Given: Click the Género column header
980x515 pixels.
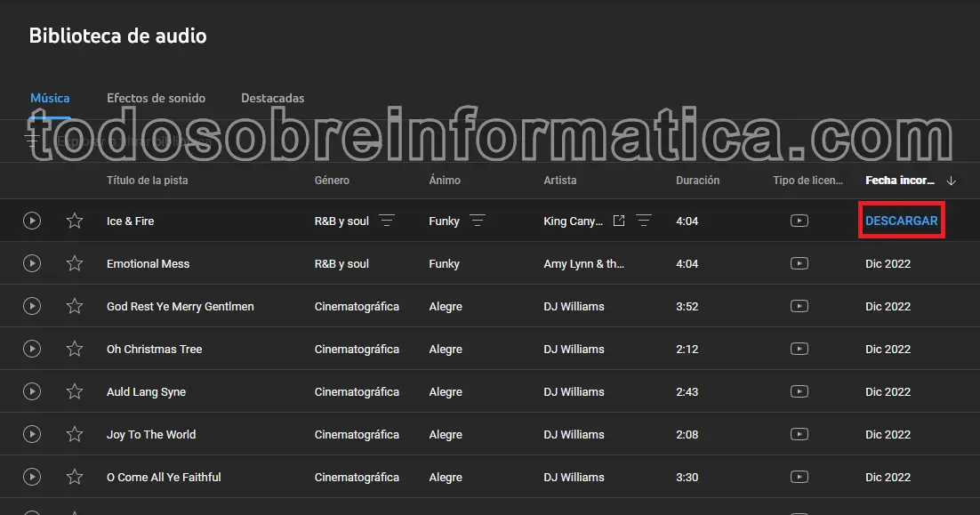Looking at the screenshot, I should [332, 181].
